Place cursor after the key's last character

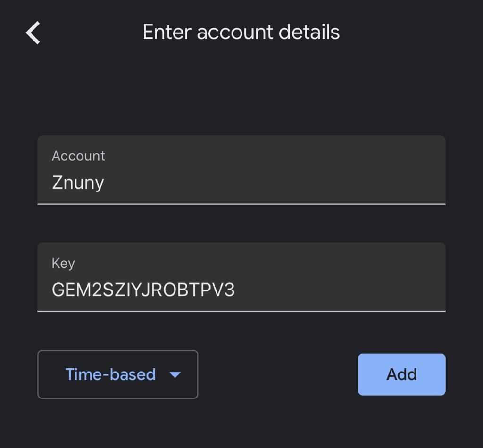point(235,290)
